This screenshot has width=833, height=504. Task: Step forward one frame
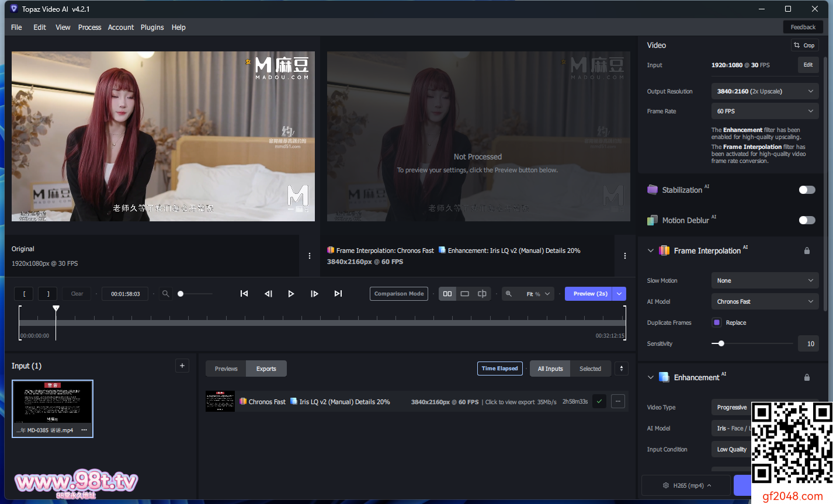tap(314, 294)
